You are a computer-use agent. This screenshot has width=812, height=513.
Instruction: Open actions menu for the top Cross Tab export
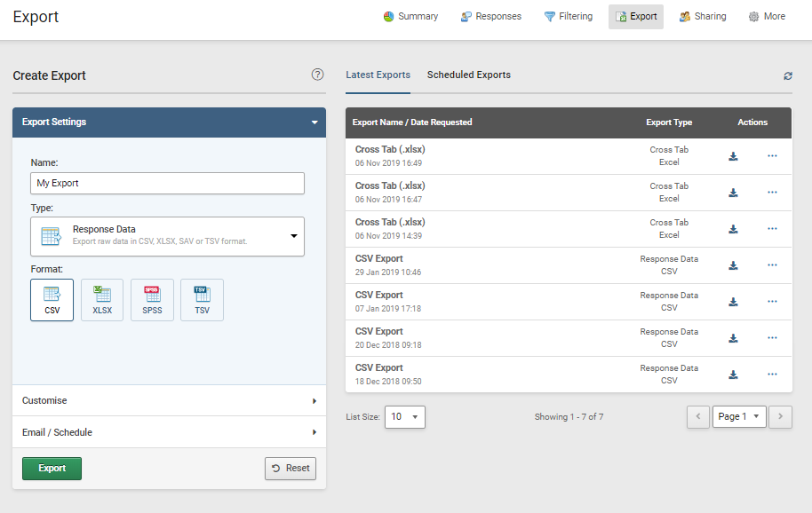[x=771, y=155]
